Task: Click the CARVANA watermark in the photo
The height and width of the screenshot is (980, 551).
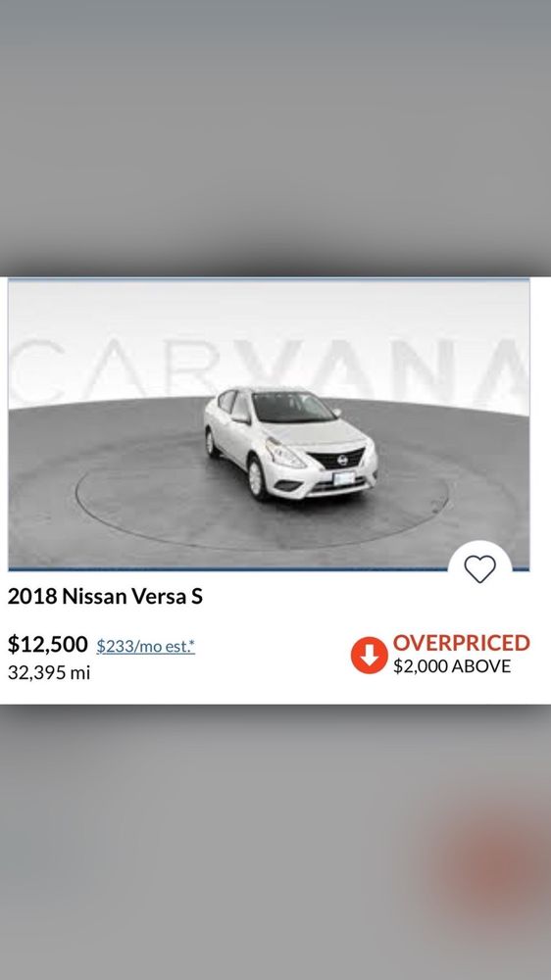Action: [269, 370]
